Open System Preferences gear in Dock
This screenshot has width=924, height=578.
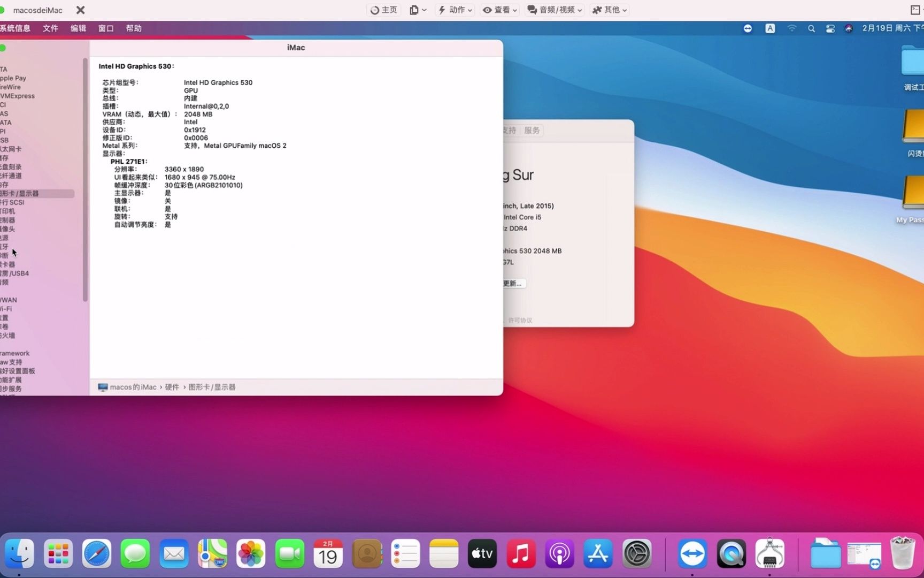636,553
